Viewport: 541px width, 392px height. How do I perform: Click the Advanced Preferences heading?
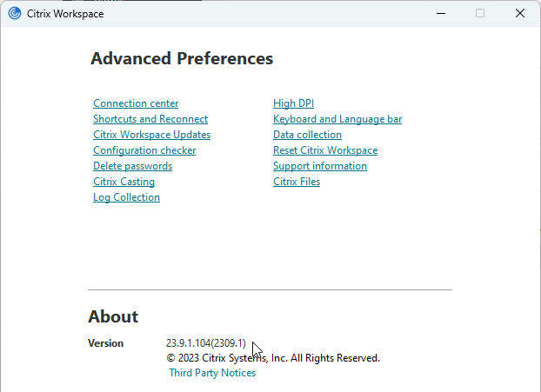click(182, 58)
